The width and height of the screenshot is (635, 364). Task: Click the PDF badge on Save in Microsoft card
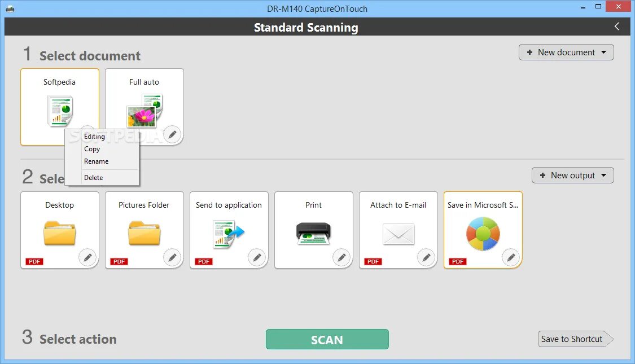(458, 261)
